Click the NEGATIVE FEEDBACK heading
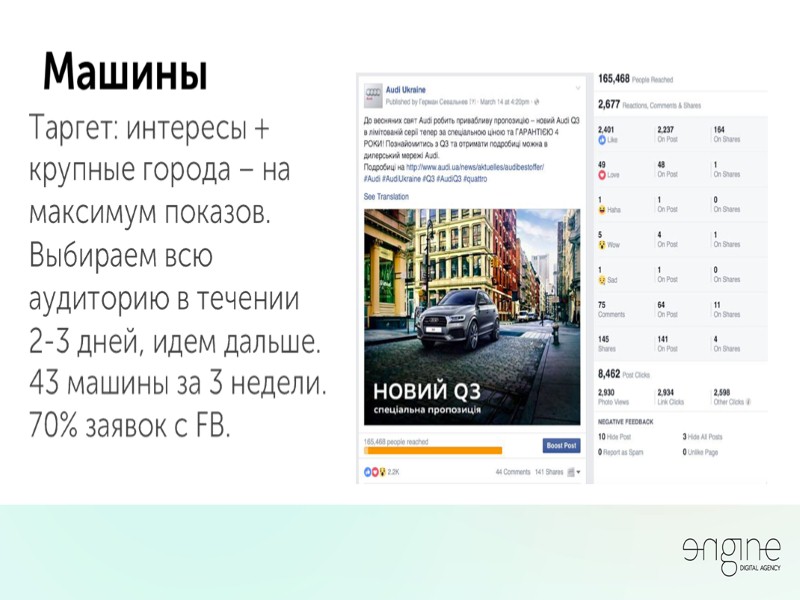The width and height of the screenshot is (800, 600). click(x=626, y=422)
